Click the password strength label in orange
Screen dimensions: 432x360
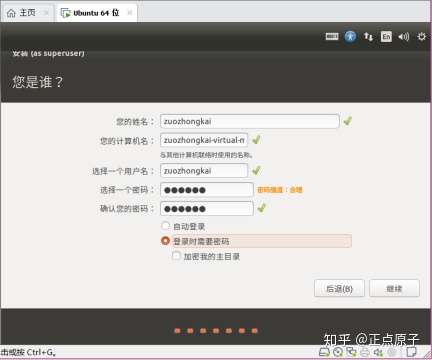click(x=280, y=190)
